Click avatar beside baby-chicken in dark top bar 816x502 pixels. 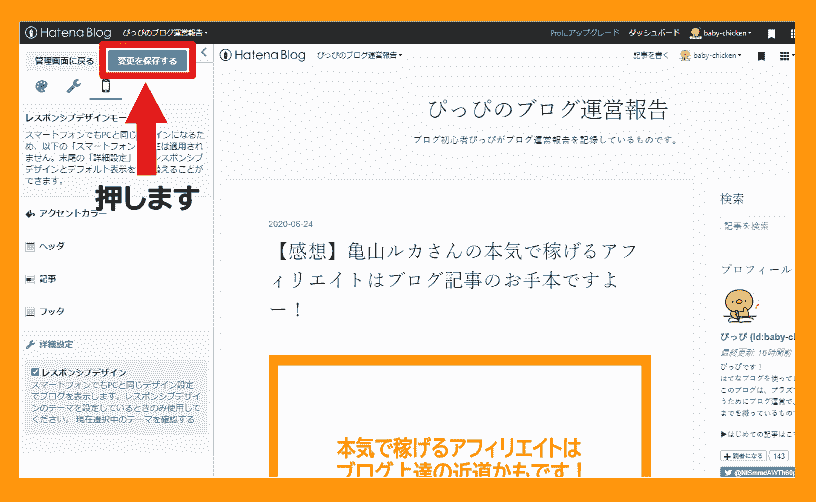(x=695, y=33)
